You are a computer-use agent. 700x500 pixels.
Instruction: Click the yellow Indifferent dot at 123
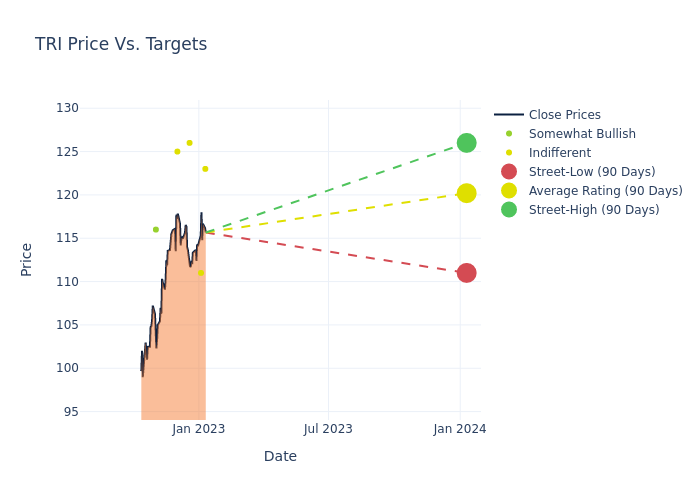click(x=205, y=169)
